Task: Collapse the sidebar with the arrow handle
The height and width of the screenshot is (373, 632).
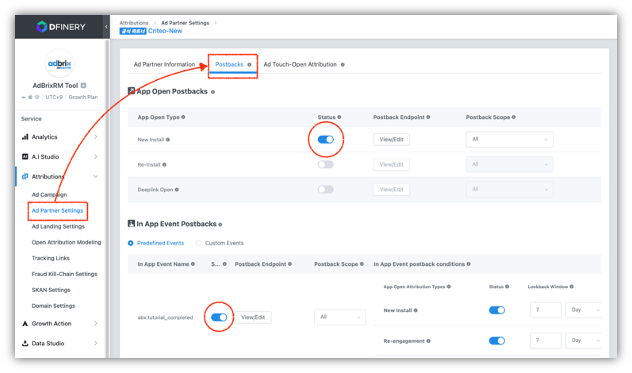Action: pyautogui.click(x=106, y=27)
